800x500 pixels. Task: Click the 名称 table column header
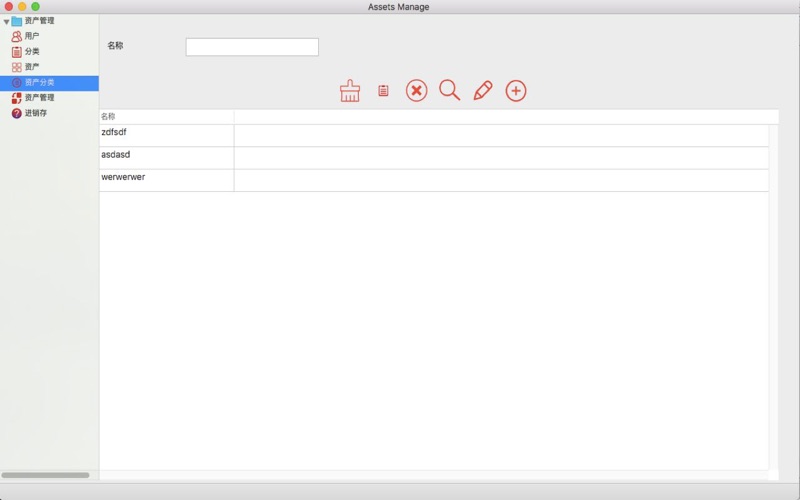click(x=166, y=117)
